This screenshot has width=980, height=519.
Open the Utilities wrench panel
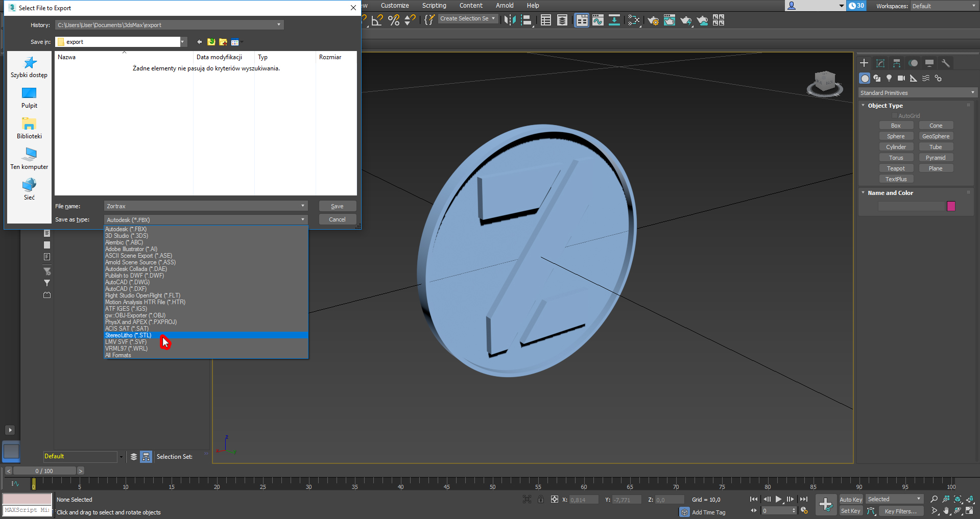click(946, 63)
